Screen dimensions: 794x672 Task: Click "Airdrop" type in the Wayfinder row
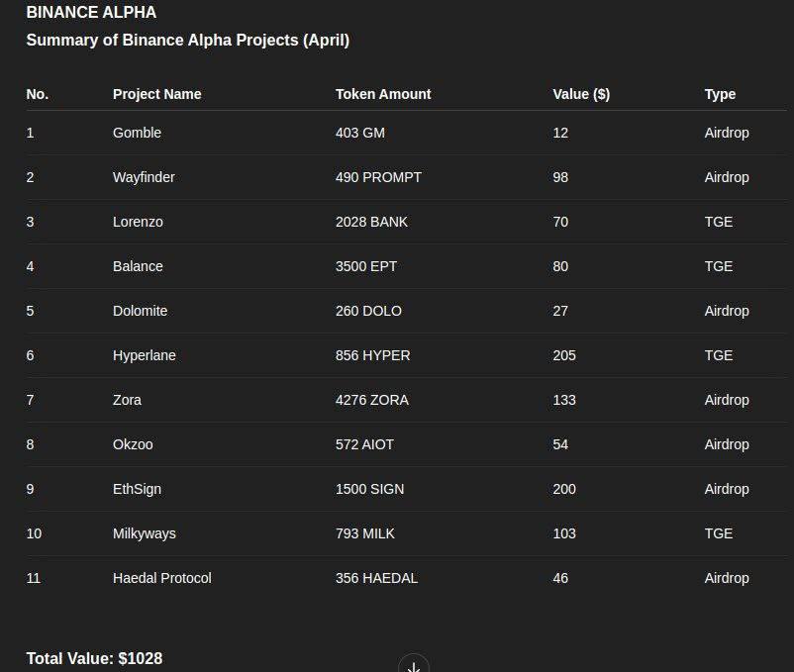(727, 177)
